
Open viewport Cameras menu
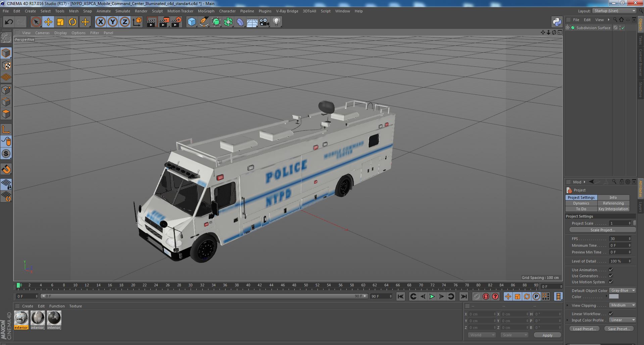coord(42,33)
